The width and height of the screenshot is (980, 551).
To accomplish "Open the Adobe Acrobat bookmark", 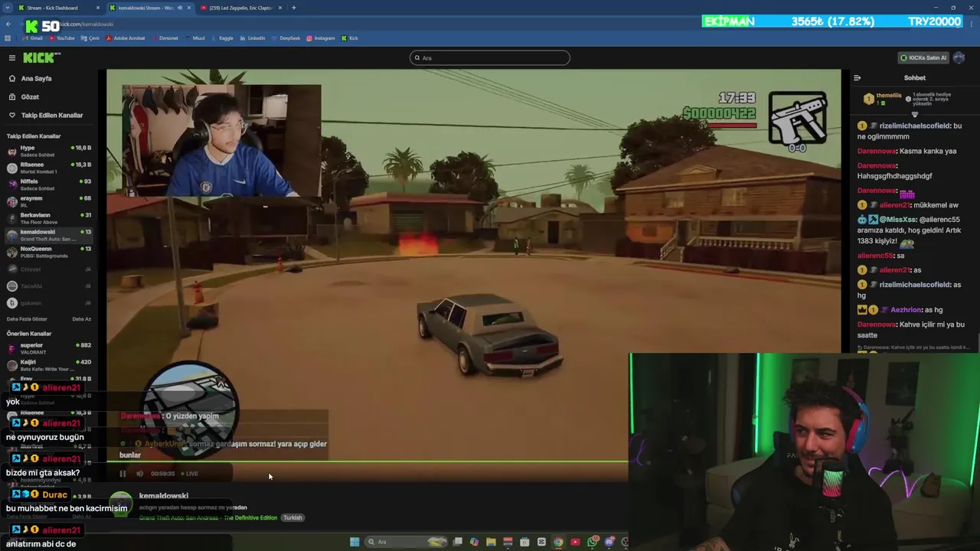I will 126,38.
